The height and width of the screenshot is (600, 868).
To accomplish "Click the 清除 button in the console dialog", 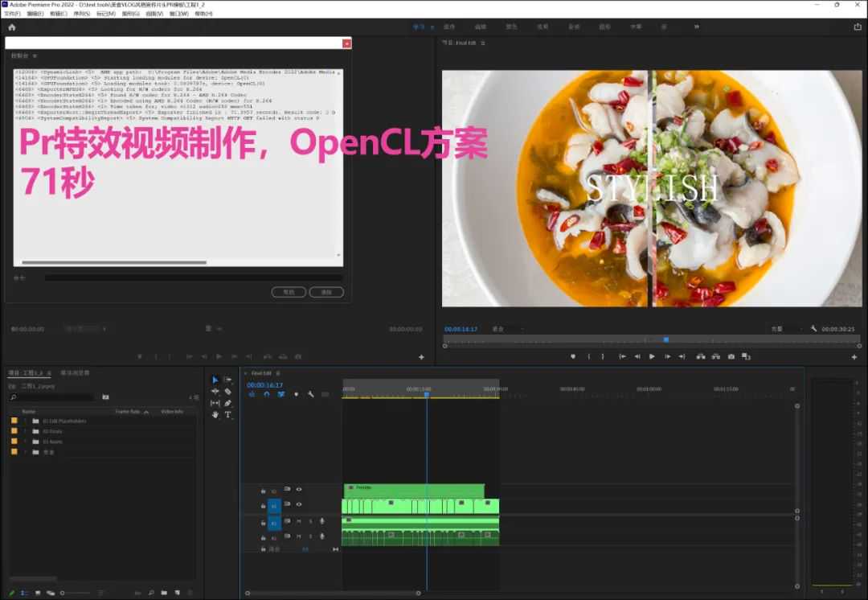I will 326,292.
